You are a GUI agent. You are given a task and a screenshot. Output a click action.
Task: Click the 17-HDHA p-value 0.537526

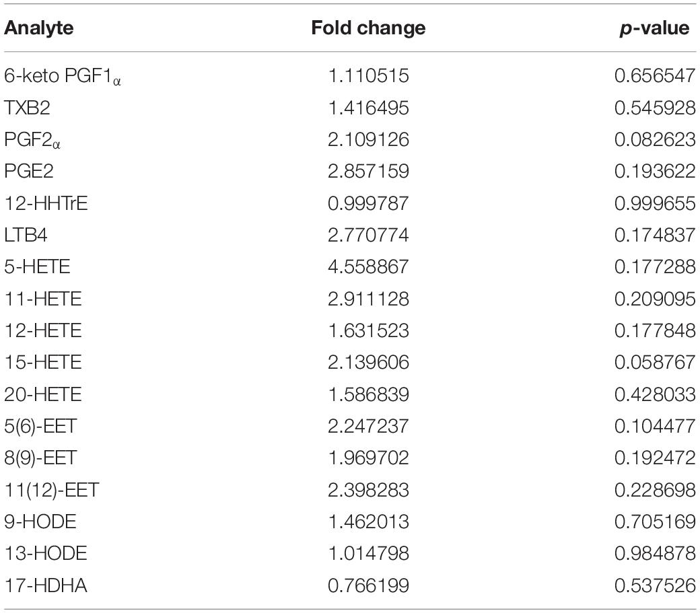click(655, 585)
